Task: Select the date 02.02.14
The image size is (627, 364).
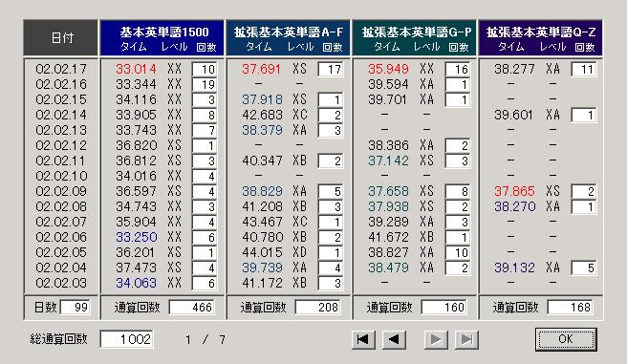Action: point(61,115)
